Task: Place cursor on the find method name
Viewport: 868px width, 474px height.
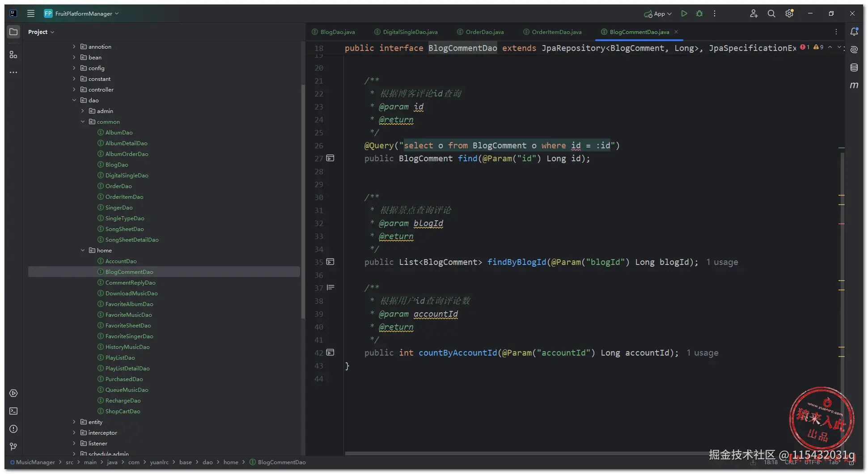Action: pyautogui.click(x=467, y=159)
